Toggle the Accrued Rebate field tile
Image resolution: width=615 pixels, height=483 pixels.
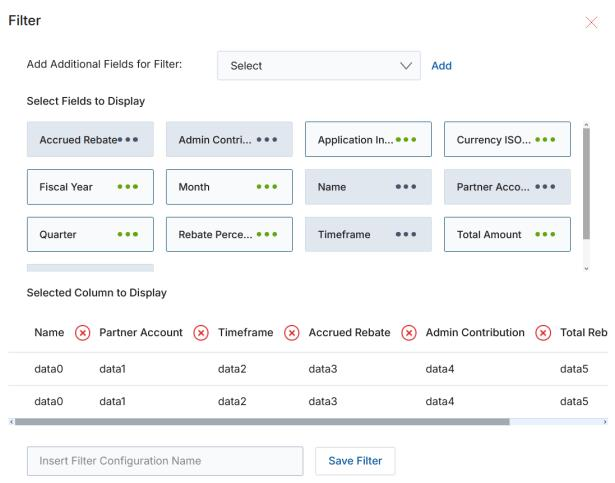90,139
